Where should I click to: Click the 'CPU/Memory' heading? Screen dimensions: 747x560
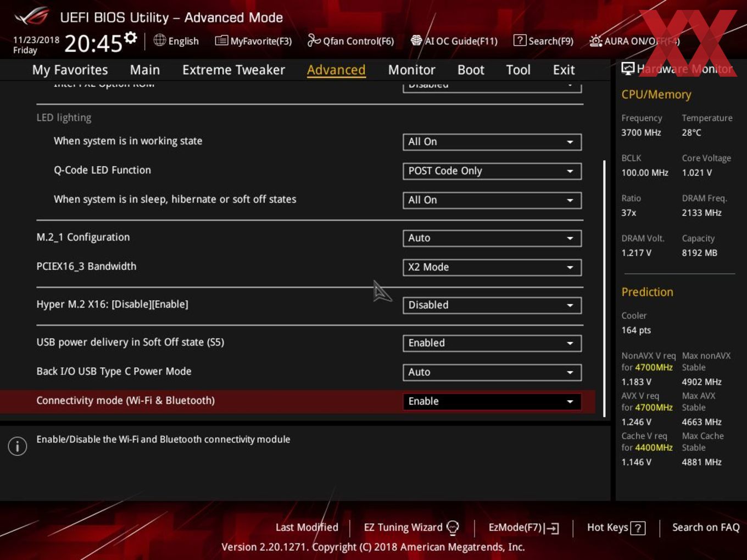click(656, 94)
